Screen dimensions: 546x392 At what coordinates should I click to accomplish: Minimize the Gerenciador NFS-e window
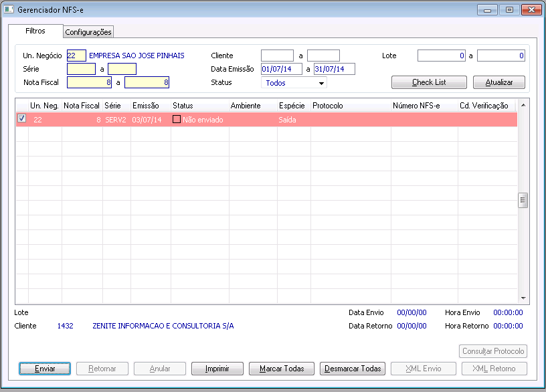(487, 10)
